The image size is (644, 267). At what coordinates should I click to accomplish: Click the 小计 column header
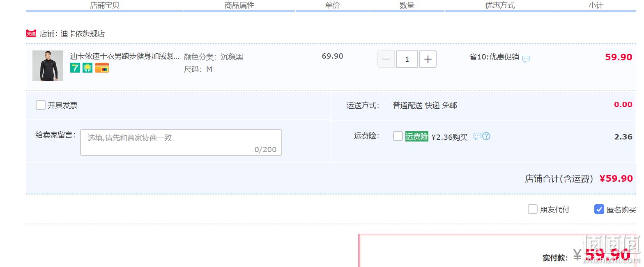click(596, 5)
